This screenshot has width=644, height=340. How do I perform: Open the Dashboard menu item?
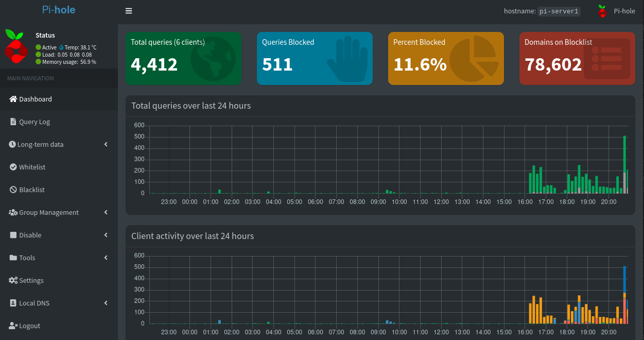(59, 99)
